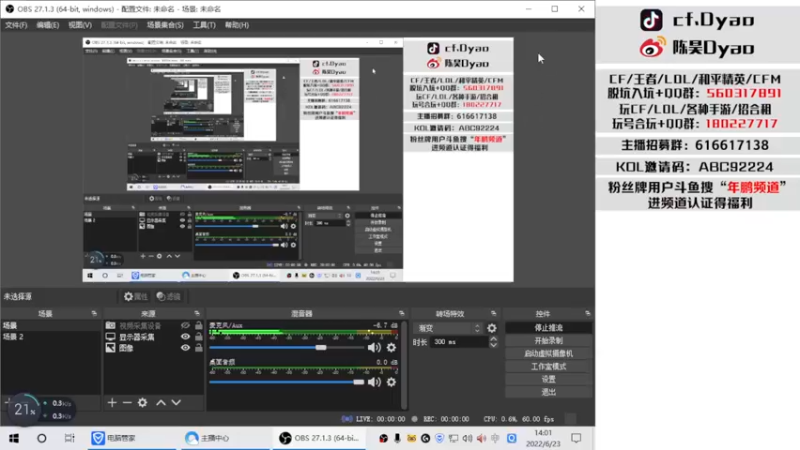This screenshot has width=800, height=450.
Task: Mute the 麦克风/Aux audio track
Action: click(374, 347)
